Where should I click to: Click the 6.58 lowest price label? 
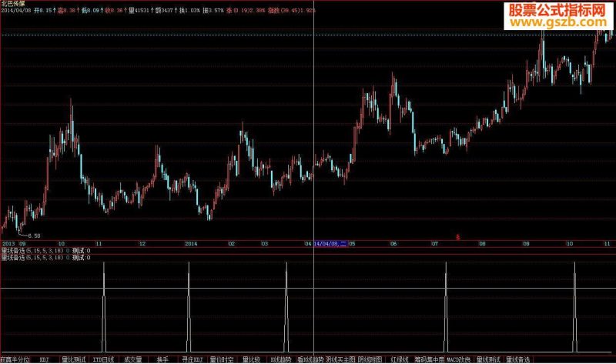pos(34,236)
